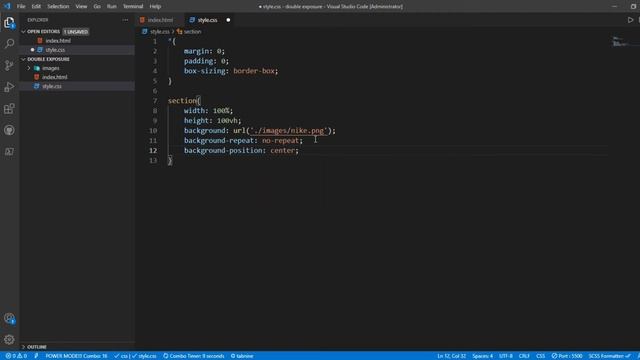640x360 pixels.
Task: Click the css | style.css status item
Action: (x=135, y=356)
